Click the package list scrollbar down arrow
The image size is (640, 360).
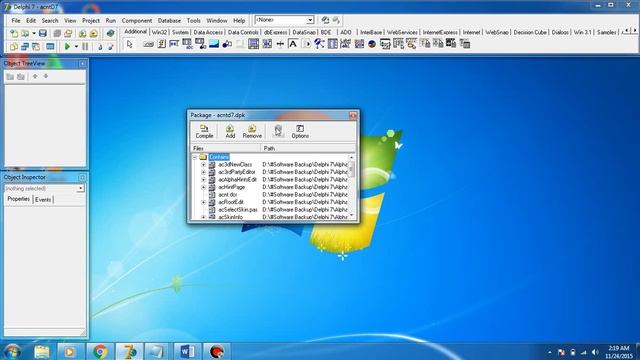click(351, 216)
